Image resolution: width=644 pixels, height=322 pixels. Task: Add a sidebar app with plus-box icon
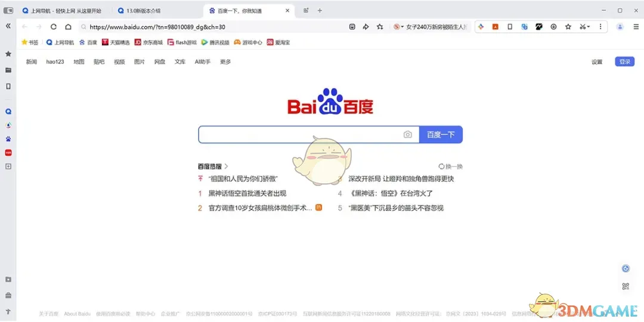point(8,166)
